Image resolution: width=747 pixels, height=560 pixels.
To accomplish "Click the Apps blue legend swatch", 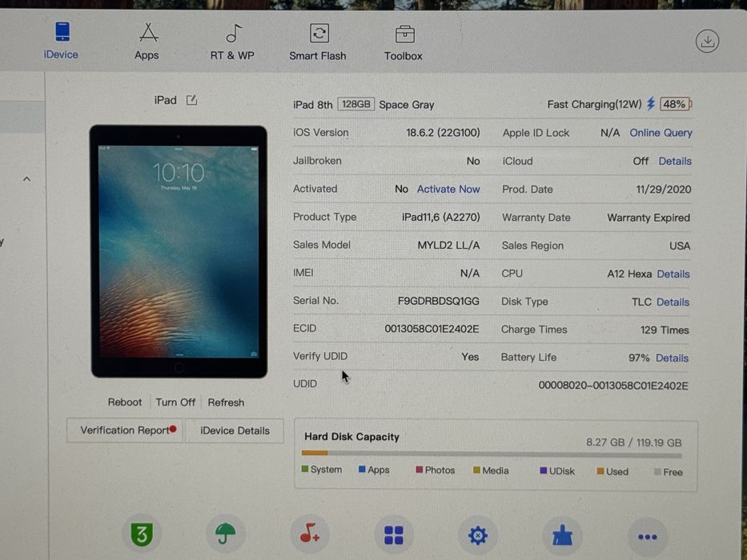I will coord(362,470).
